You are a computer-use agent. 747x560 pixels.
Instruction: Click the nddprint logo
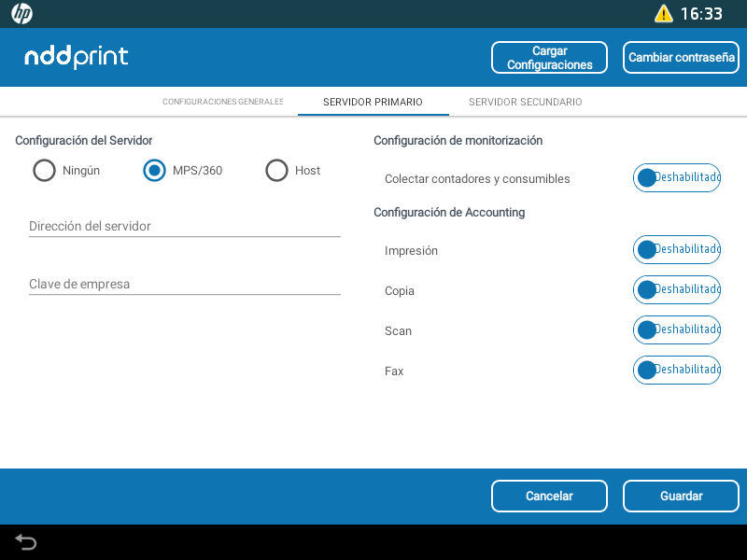coord(77,58)
